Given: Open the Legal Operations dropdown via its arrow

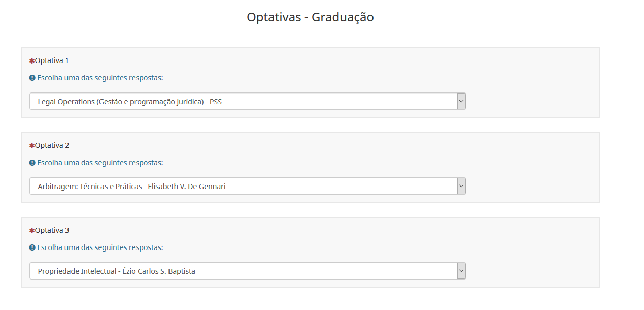Looking at the screenshot, I should [461, 102].
